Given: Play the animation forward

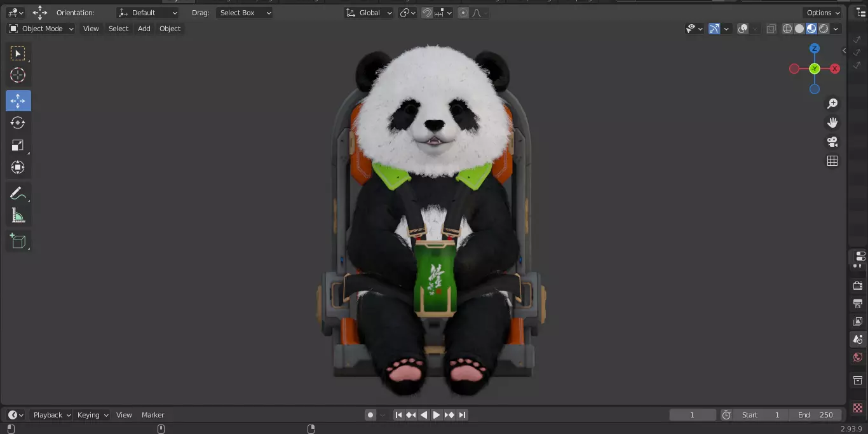Looking at the screenshot, I should click(x=437, y=415).
